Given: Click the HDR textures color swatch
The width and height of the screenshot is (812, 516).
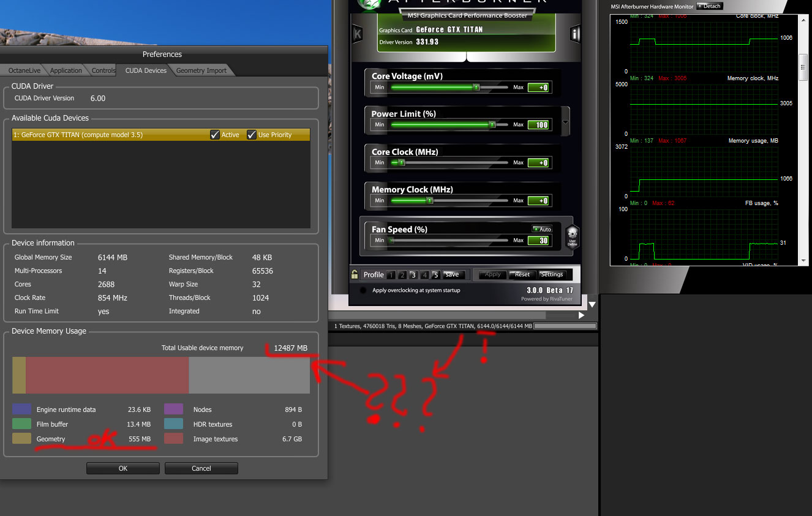Looking at the screenshot, I should [174, 424].
